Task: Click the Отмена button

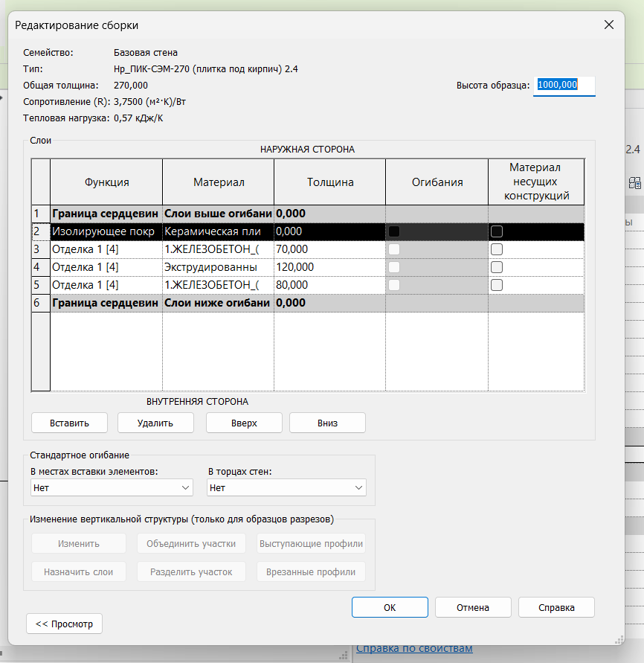Action: [473, 607]
